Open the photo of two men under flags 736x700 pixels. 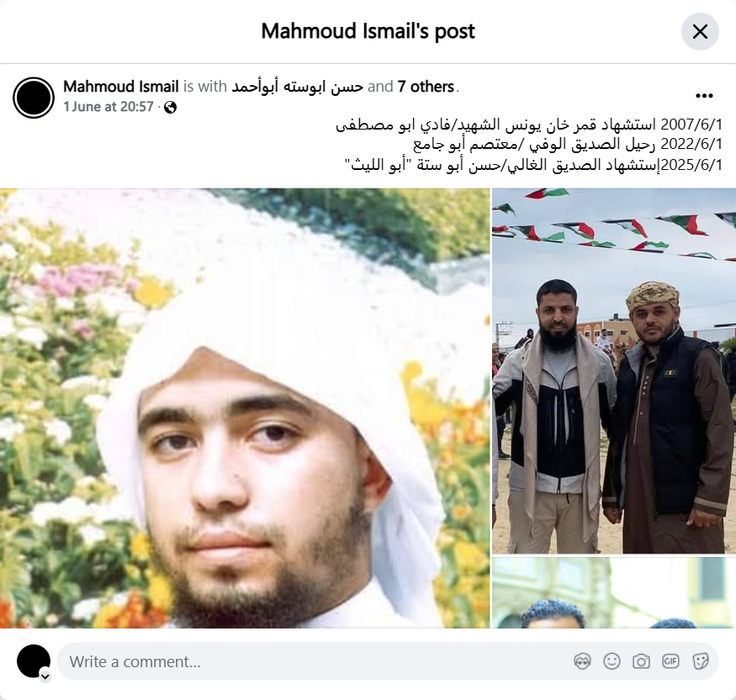click(x=614, y=371)
